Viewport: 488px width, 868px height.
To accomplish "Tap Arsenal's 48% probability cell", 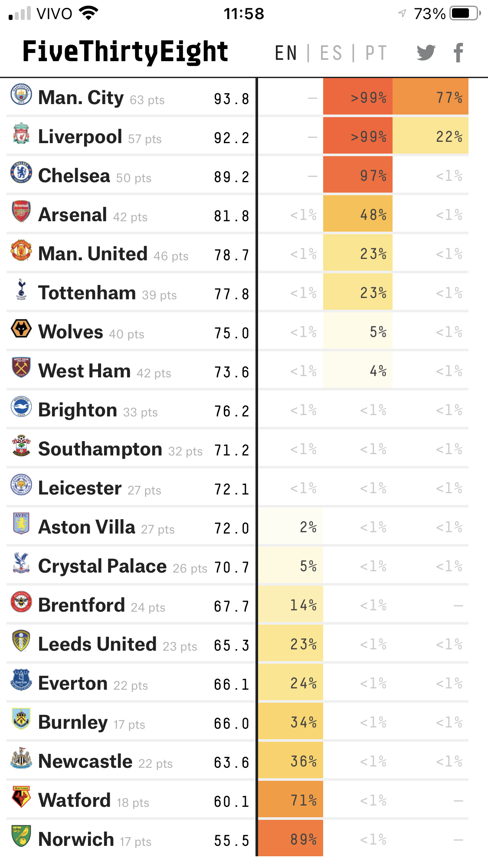I will (358, 214).
